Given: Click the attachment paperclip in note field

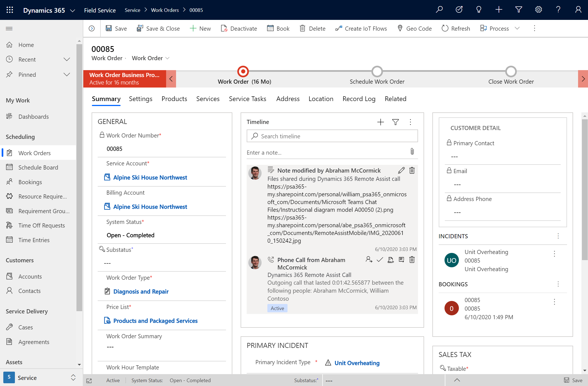Looking at the screenshot, I should pyautogui.click(x=412, y=152).
